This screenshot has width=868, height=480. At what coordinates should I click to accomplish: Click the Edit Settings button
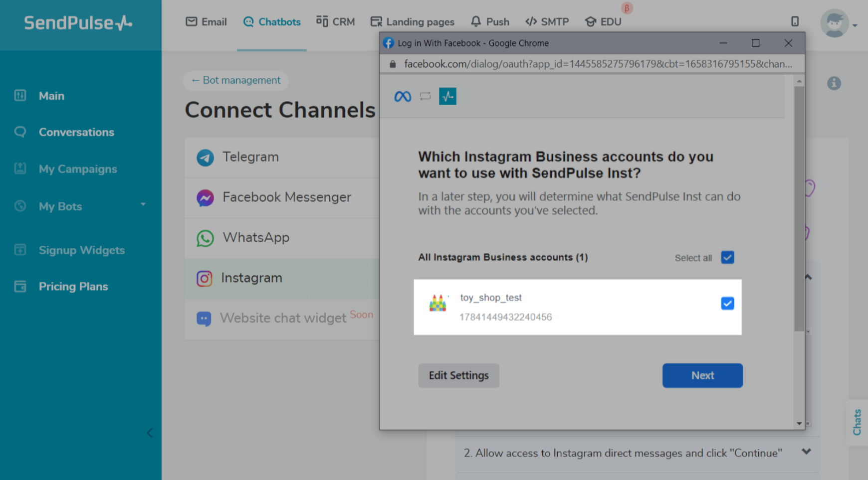[458, 375]
